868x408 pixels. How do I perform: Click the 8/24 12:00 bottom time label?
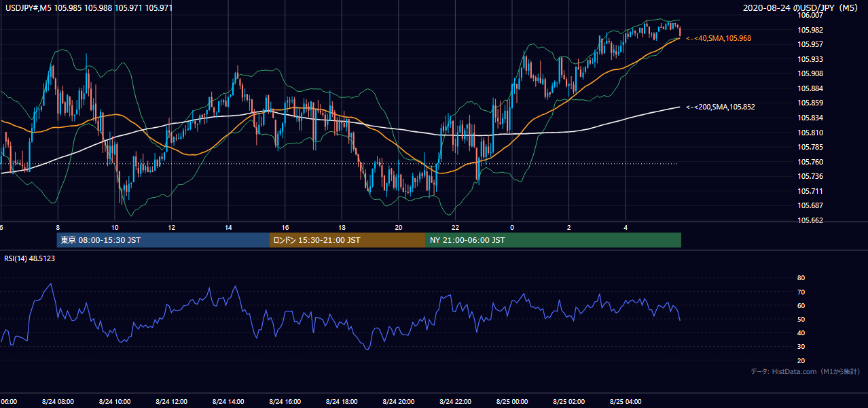(171, 401)
